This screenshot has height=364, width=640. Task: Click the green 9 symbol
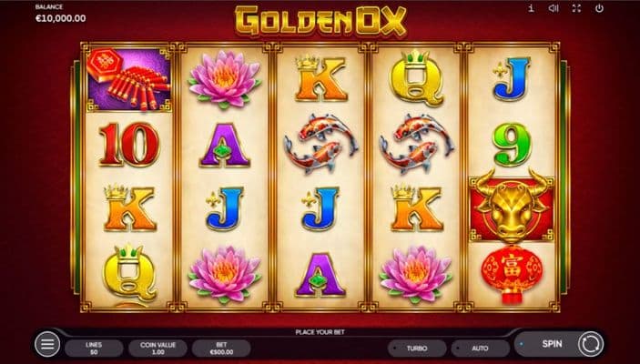512,144
